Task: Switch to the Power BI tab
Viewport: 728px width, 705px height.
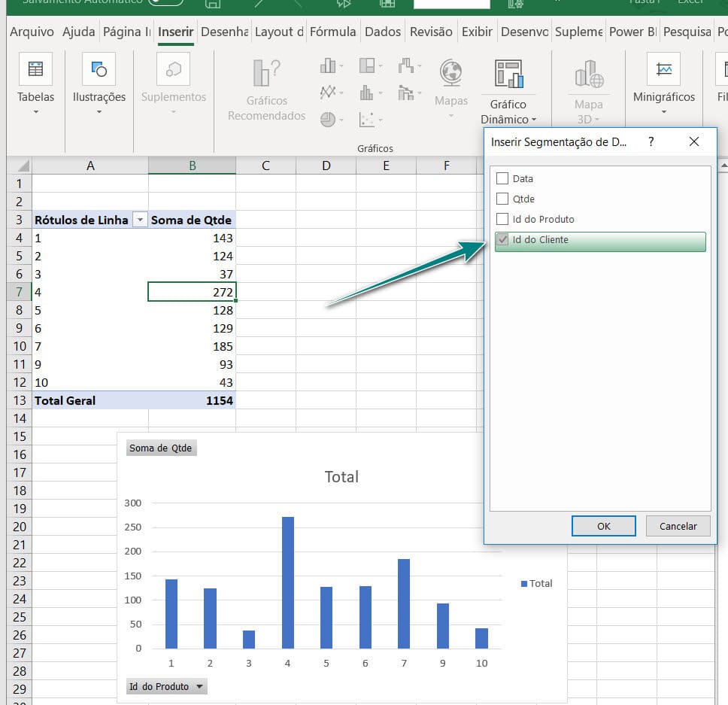Action: [x=632, y=32]
